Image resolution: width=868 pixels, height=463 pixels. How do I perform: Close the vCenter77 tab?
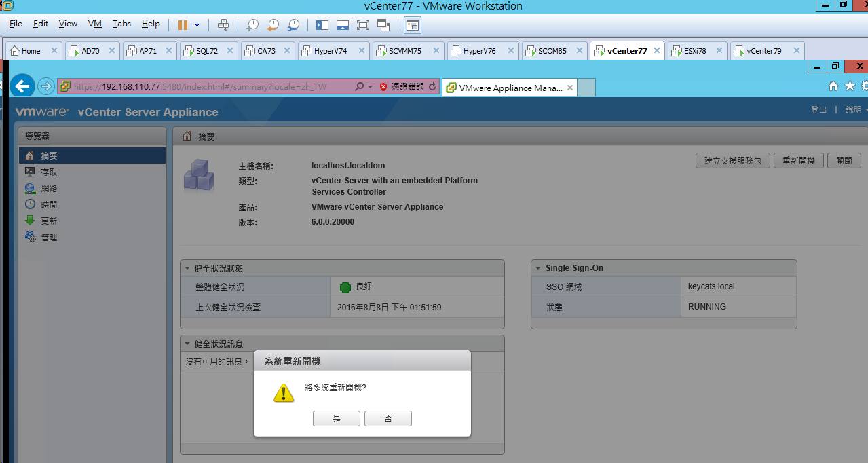click(x=657, y=51)
